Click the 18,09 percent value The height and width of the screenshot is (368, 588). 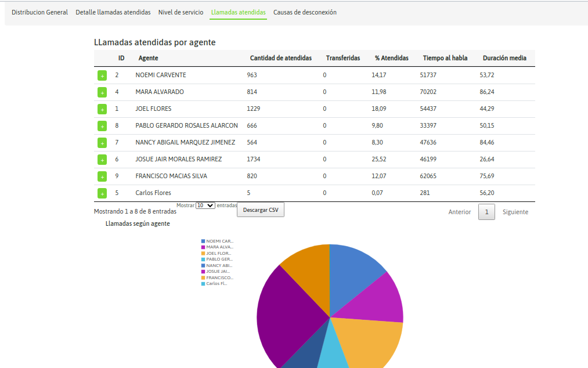(379, 109)
